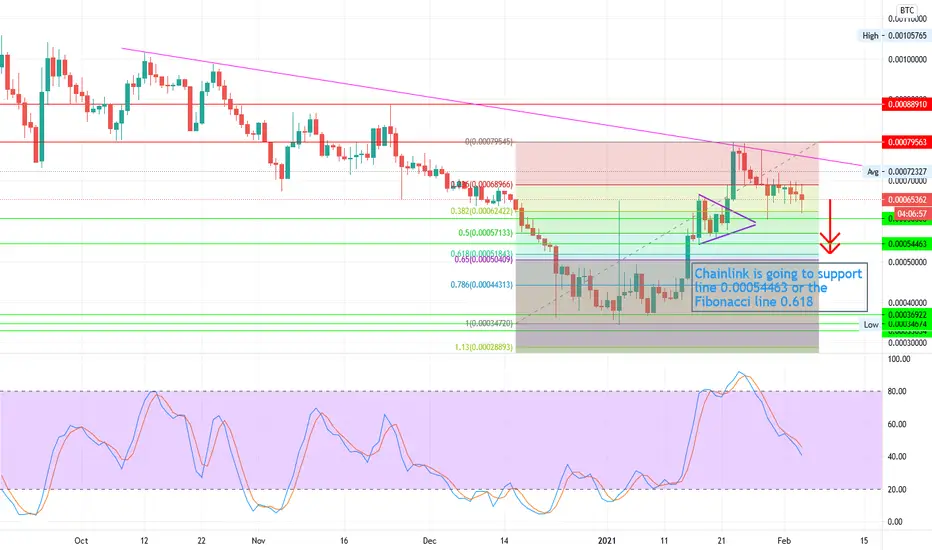932x550 pixels.
Task: Select the red 0.00088910 resistance price tag
Action: point(906,104)
